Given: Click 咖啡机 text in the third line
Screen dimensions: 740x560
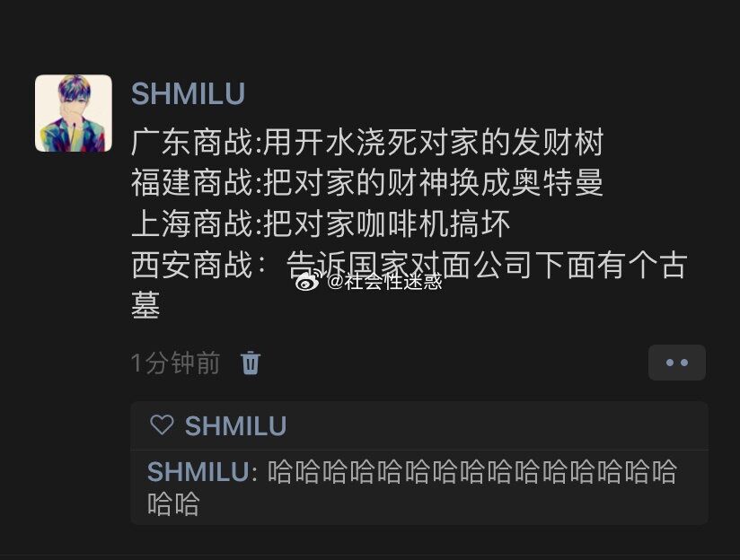Looking at the screenshot, I should tap(403, 223).
